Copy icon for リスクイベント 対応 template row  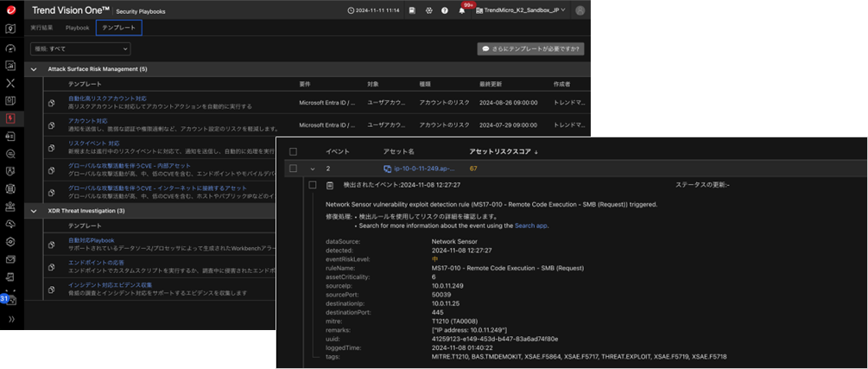(x=52, y=148)
